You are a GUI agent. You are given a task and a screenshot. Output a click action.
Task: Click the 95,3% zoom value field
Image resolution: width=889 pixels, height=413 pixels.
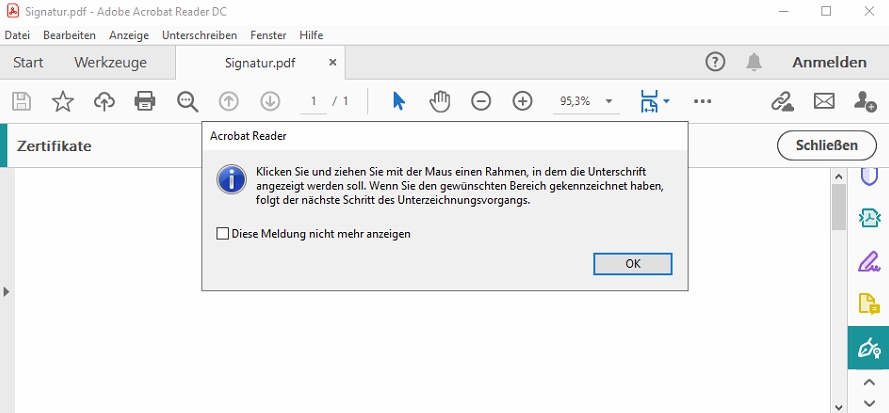pos(575,102)
